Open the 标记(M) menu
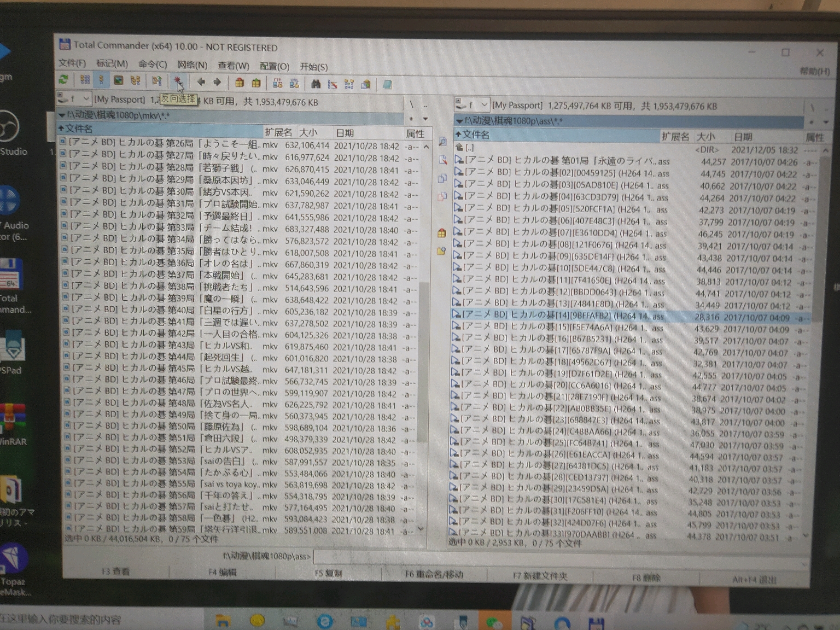 click(112, 63)
